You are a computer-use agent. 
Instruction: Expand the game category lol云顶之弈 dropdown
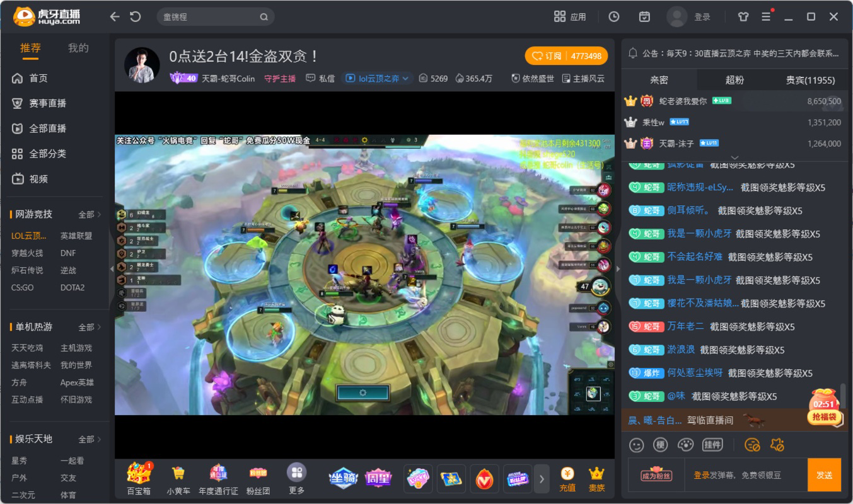pos(377,79)
